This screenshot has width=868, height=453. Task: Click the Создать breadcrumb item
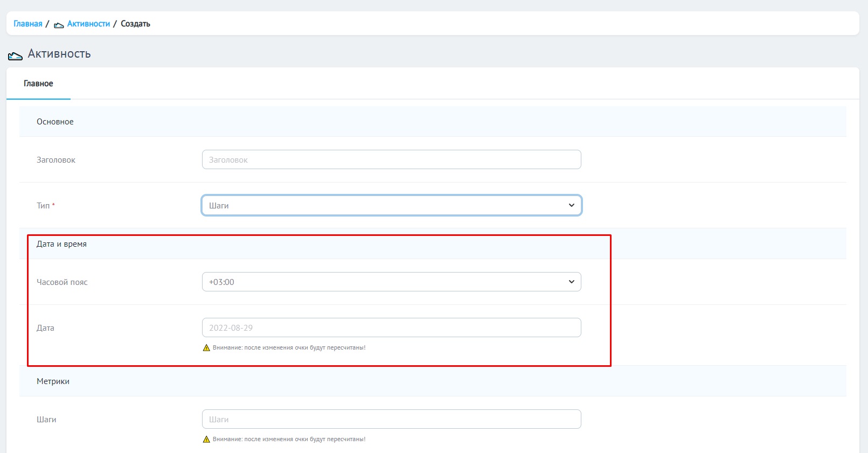click(135, 24)
